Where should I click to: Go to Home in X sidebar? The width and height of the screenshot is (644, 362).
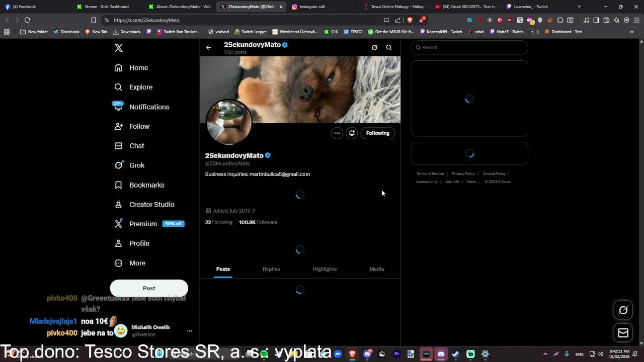131,68
